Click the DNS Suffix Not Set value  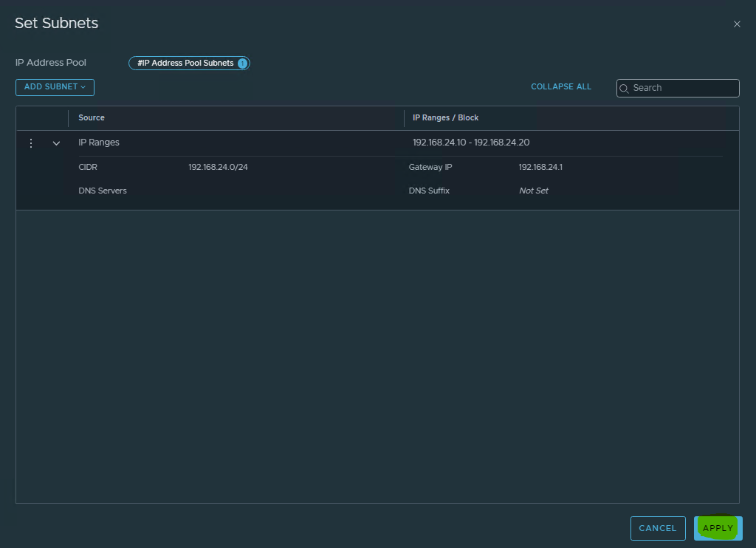534,191
